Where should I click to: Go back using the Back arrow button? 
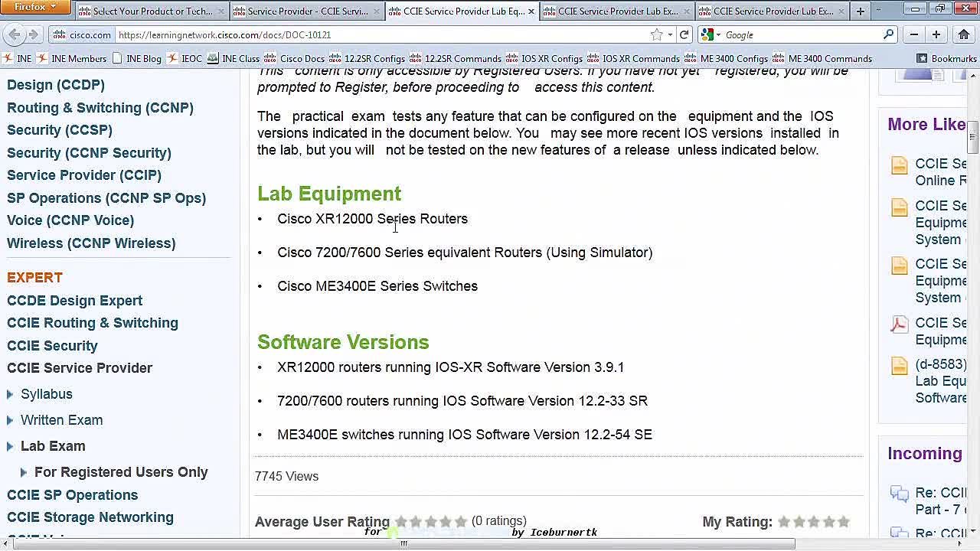15,34
